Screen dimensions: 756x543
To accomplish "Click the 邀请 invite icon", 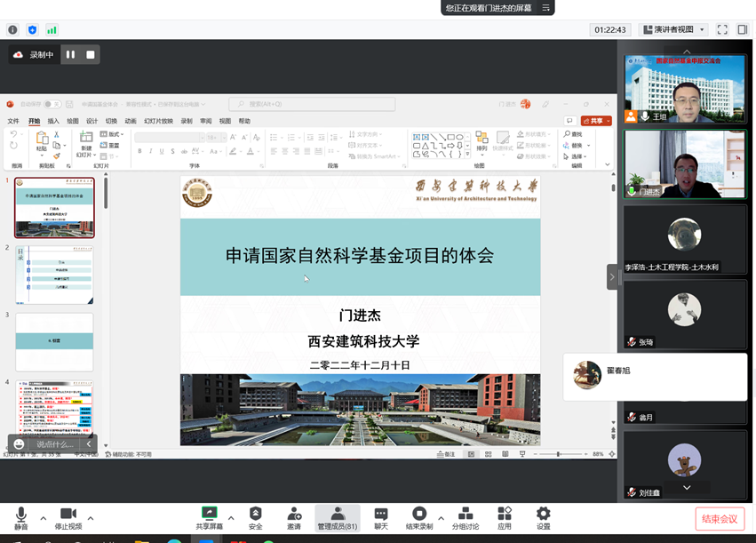I will tap(294, 517).
